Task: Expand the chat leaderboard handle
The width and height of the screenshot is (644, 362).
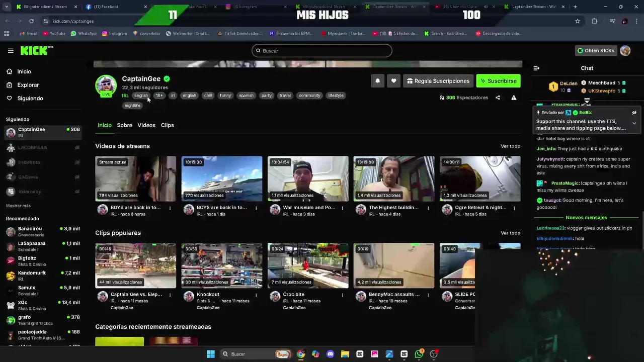Action: pyautogui.click(x=587, y=102)
